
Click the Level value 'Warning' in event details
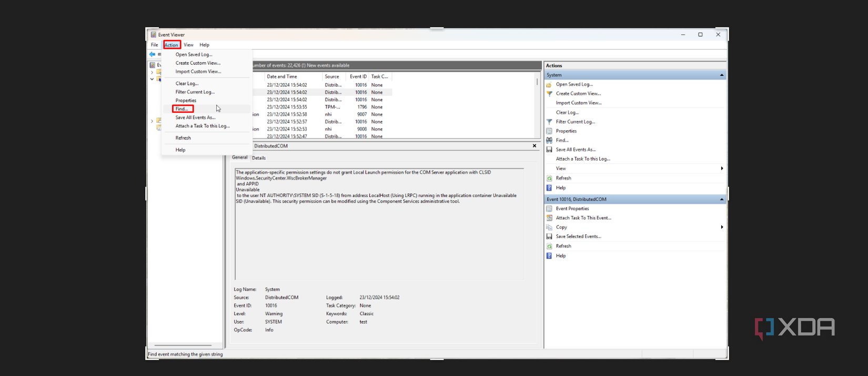(x=274, y=314)
